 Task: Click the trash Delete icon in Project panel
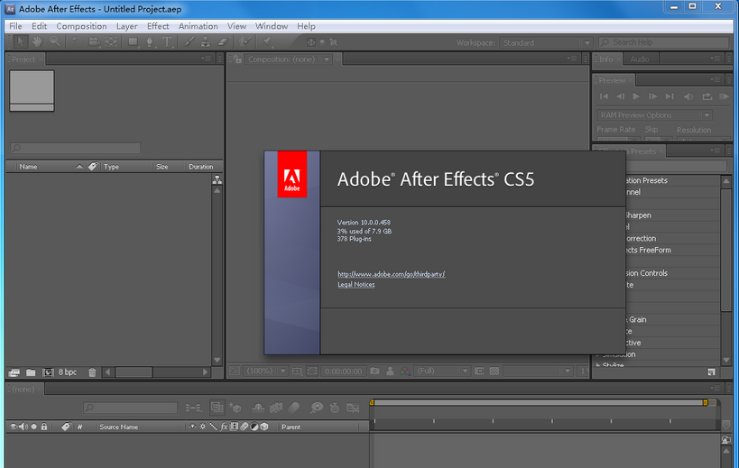92,372
